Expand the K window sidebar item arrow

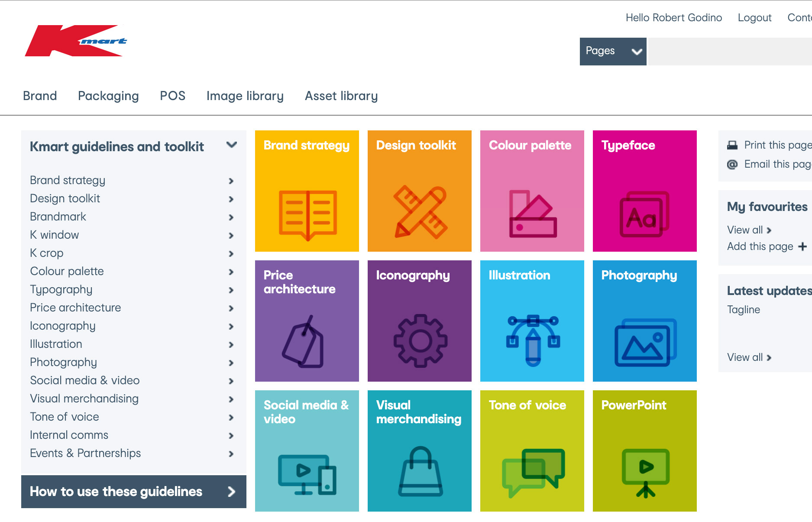tap(231, 235)
